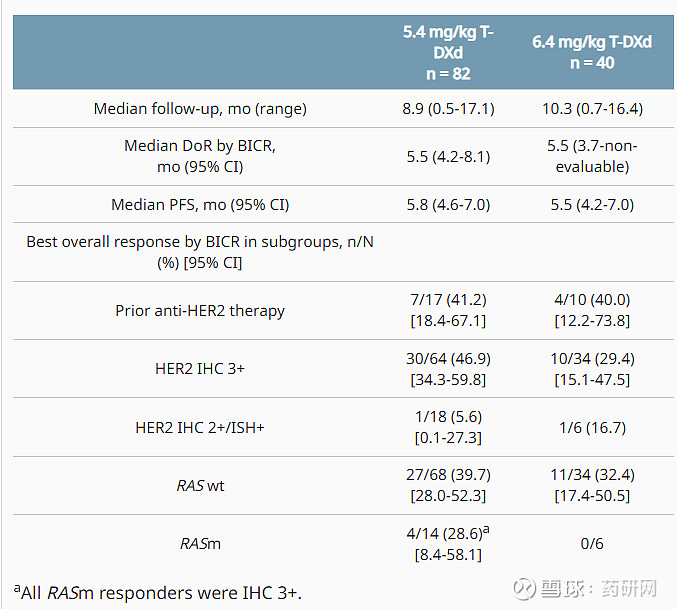Select the Median DoR by BICR label
Image resolution: width=677 pixels, height=609 pixels.
200,156
